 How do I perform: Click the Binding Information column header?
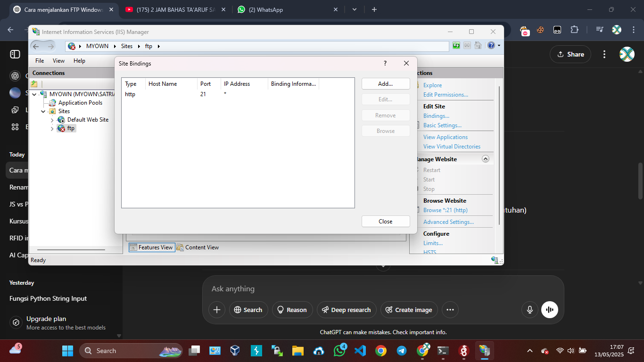(294, 84)
